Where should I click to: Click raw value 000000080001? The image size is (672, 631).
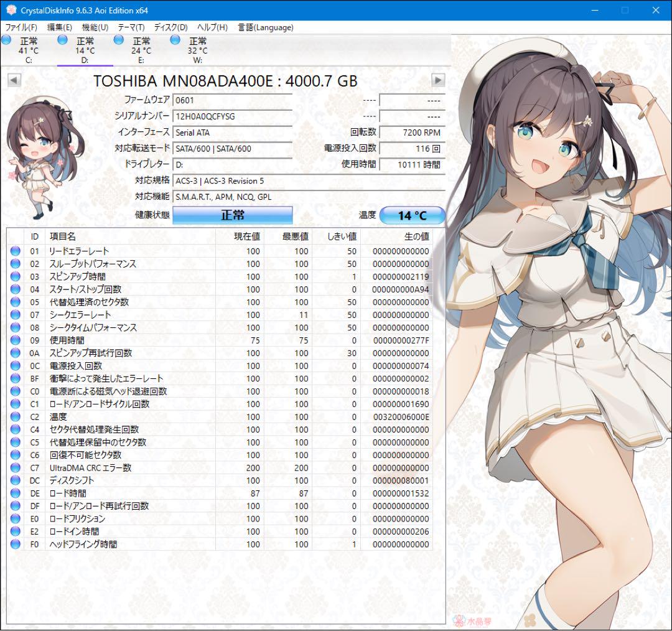pyautogui.click(x=401, y=480)
